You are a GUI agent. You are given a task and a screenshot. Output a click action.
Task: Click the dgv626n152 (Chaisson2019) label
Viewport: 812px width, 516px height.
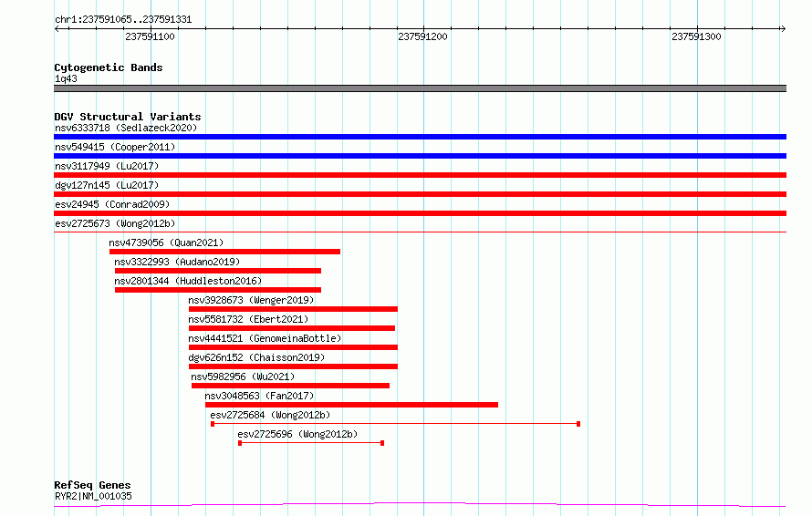pos(256,357)
